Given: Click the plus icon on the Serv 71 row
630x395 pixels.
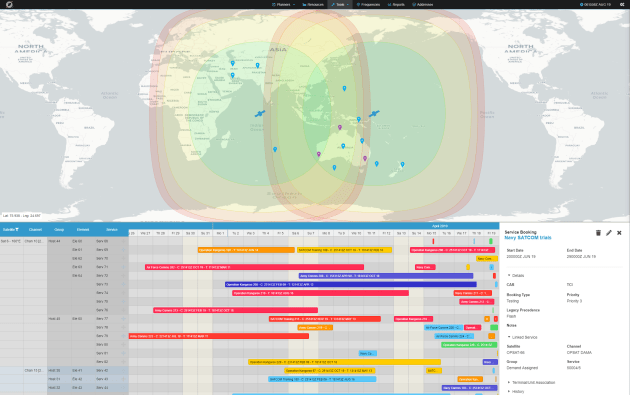Looking at the screenshot, I should click(x=123, y=267).
